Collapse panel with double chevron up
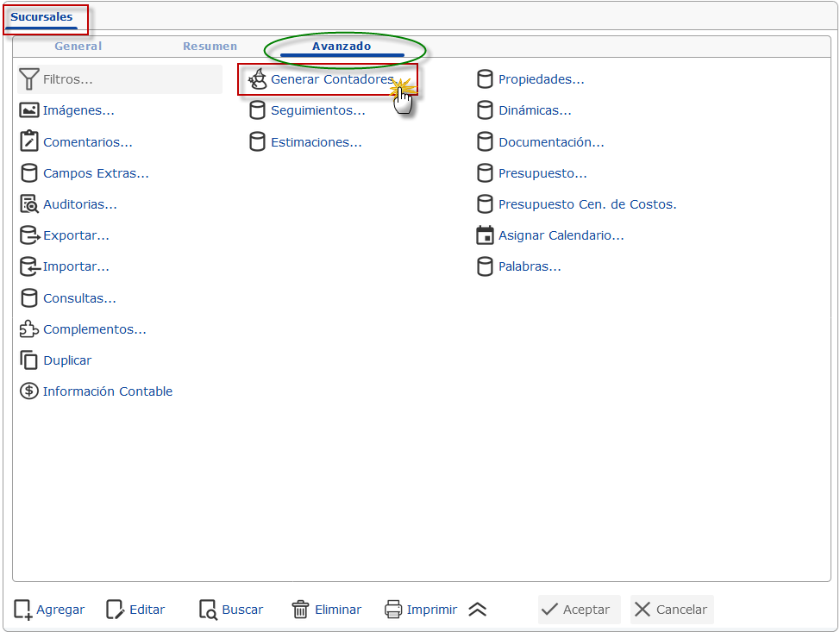Viewport: 840px width, 632px height. (478, 610)
